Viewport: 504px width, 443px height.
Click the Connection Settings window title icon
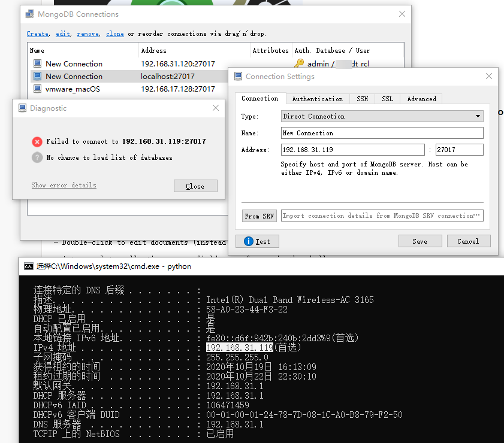[238, 77]
